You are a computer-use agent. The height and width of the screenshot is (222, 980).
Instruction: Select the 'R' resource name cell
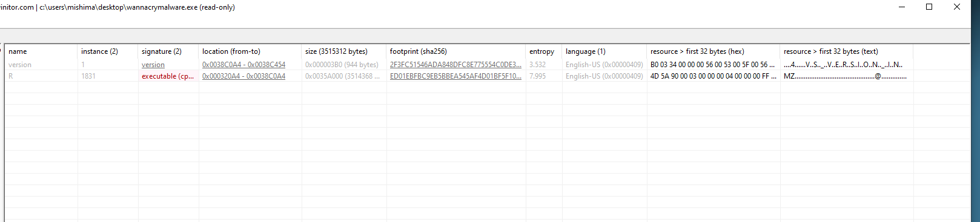(x=11, y=76)
